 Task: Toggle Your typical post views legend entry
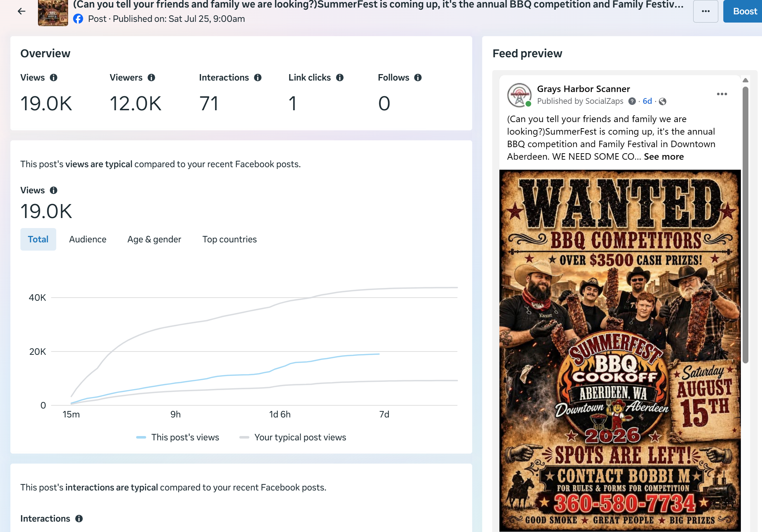tap(293, 437)
